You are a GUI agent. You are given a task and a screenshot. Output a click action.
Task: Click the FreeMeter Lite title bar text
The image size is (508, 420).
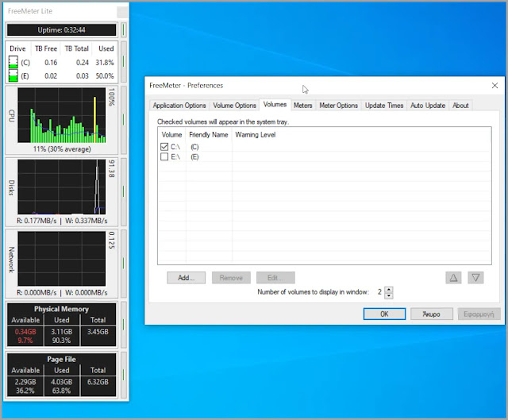(x=30, y=11)
